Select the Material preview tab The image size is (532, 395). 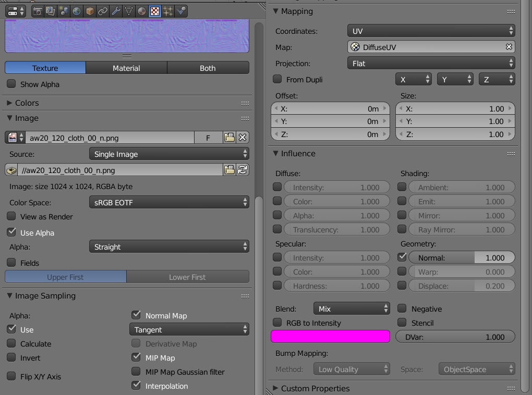(x=126, y=68)
